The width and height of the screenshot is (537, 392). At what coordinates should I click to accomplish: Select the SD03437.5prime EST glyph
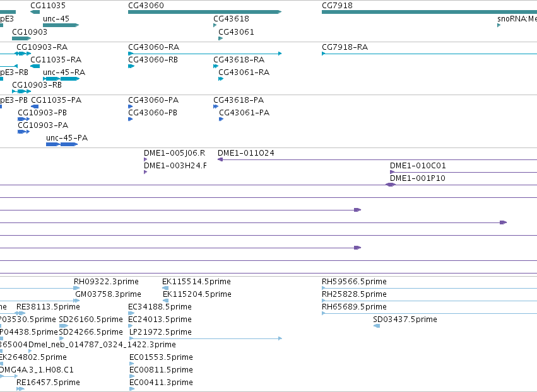coord(377,326)
